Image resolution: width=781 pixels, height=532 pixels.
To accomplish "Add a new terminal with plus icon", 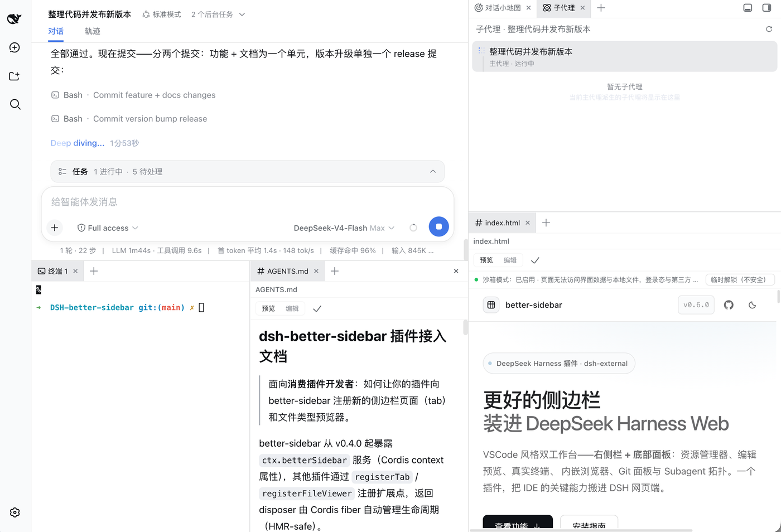I will (x=94, y=271).
